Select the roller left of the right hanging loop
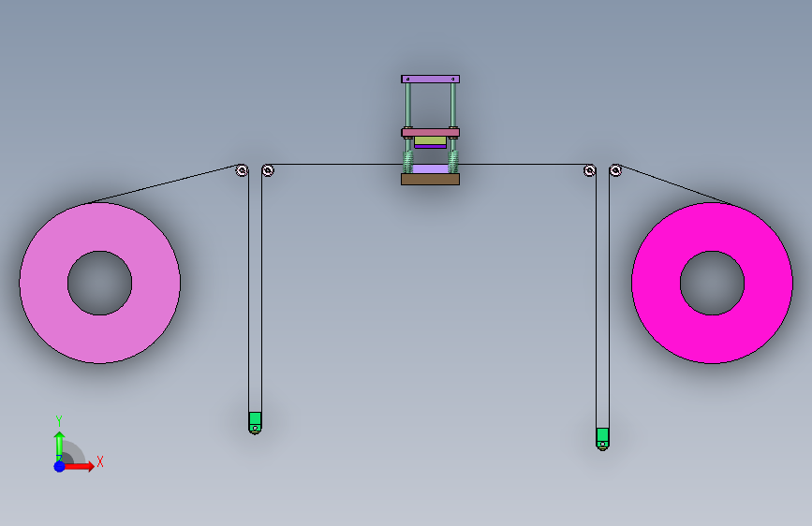This screenshot has height=526, width=812. pos(589,170)
